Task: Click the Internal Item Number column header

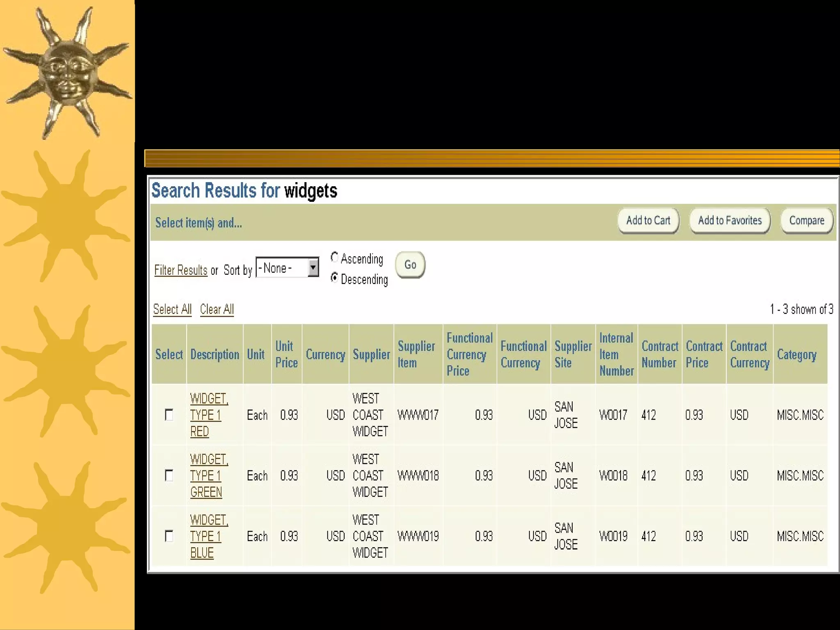Action: click(x=616, y=354)
